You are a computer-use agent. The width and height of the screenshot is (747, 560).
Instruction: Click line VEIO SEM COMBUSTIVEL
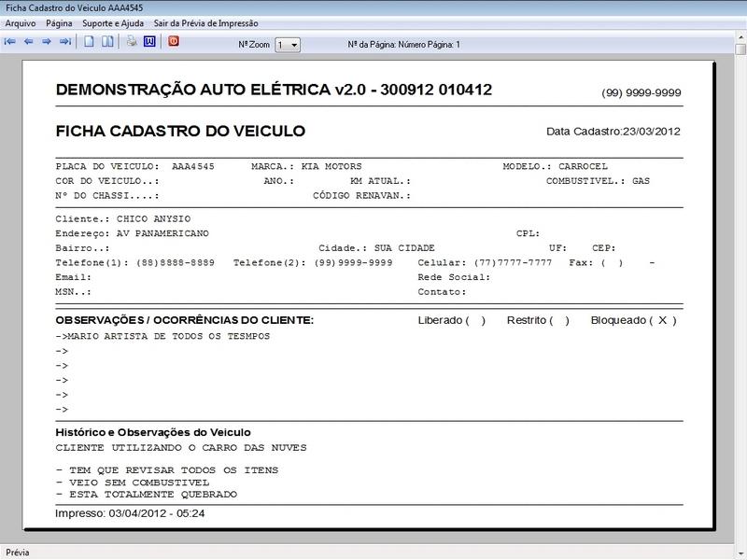coord(138,483)
